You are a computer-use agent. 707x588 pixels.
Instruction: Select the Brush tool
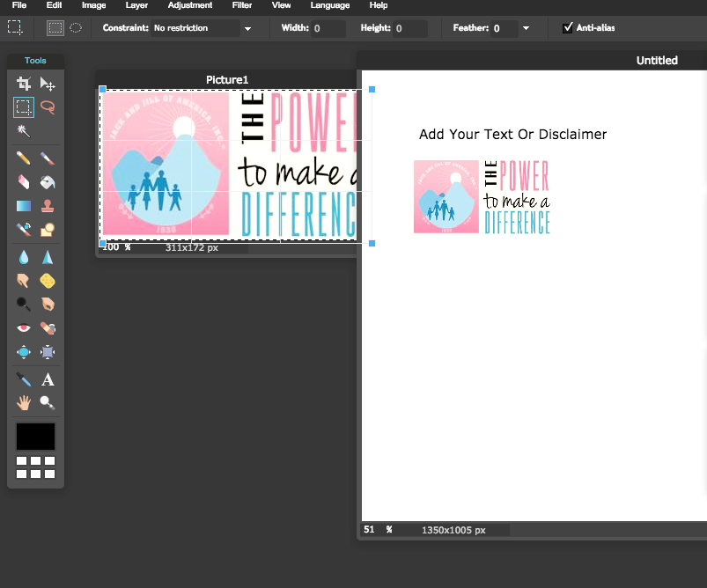coord(48,158)
